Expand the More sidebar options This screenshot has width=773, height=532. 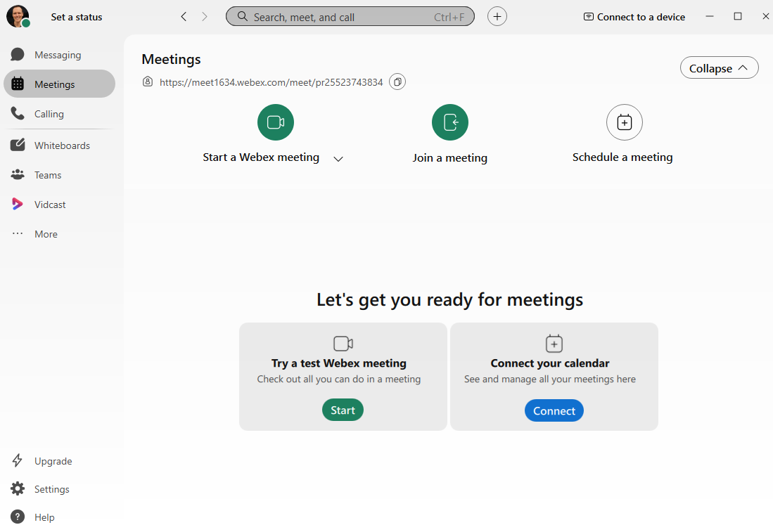coord(59,234)
